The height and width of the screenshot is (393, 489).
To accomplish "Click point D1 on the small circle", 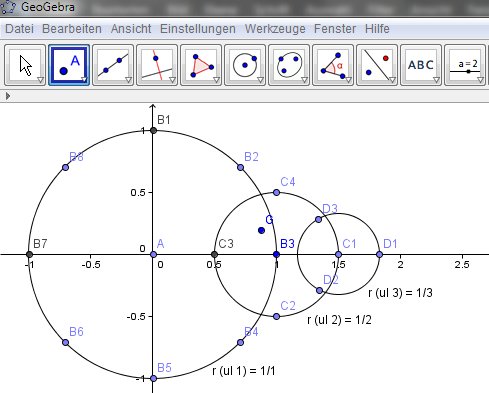I will (379, 254).
